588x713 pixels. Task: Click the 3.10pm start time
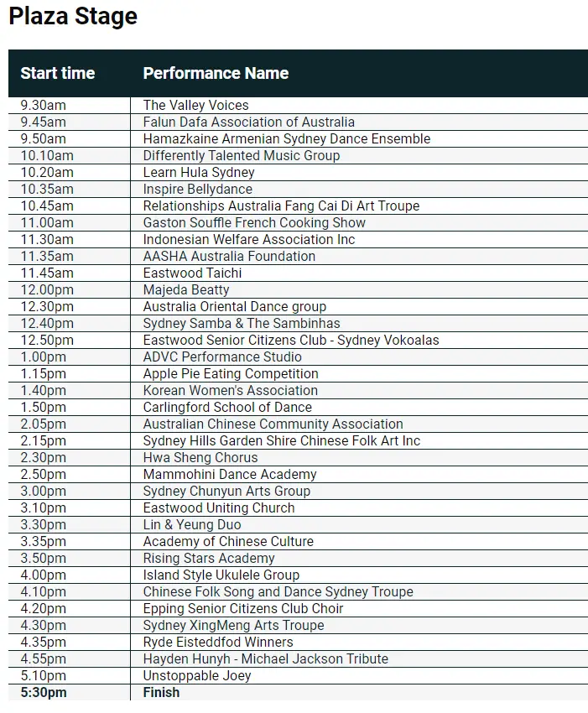(44, 508)
